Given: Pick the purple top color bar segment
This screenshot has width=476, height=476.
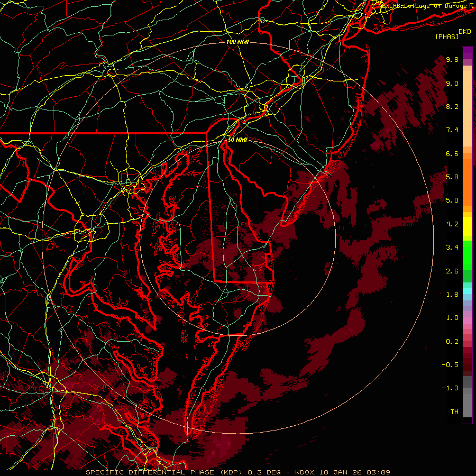Looking at the screenshot, I should click(x=467, y=53).
